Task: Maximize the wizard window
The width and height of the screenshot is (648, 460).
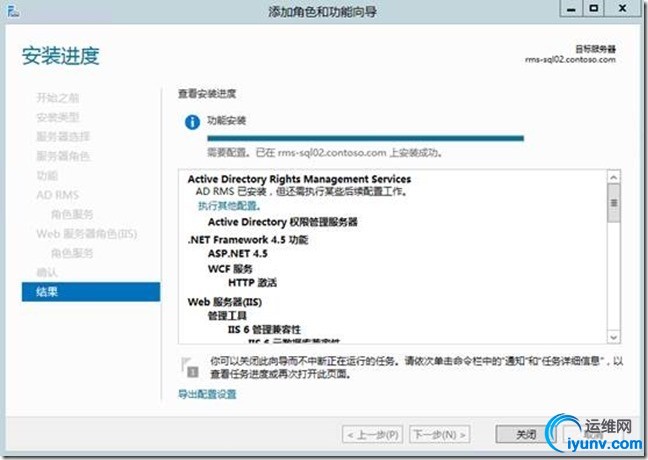Action: pyautogui.click(x=593, y=9)
